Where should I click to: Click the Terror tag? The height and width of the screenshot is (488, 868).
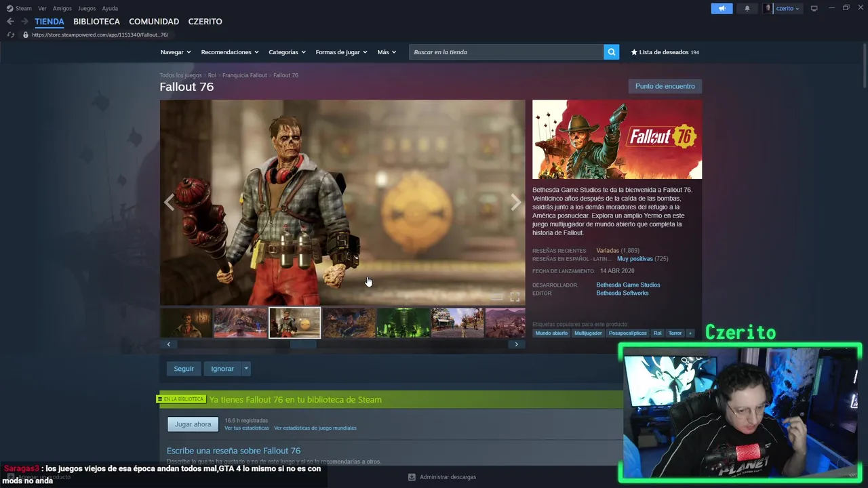(675, 333)
